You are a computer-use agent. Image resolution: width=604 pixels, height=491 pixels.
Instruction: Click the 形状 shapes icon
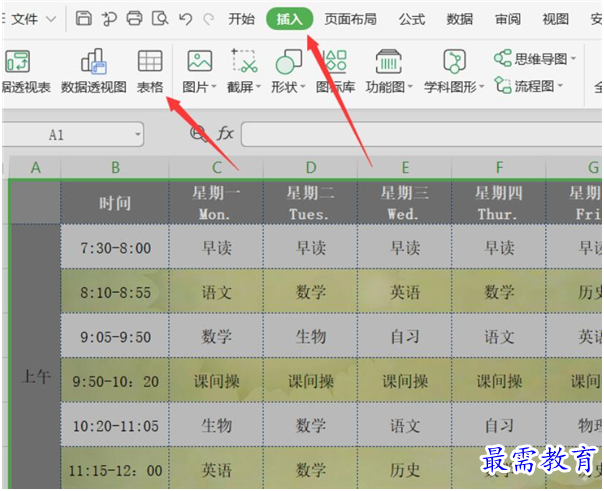289,61
